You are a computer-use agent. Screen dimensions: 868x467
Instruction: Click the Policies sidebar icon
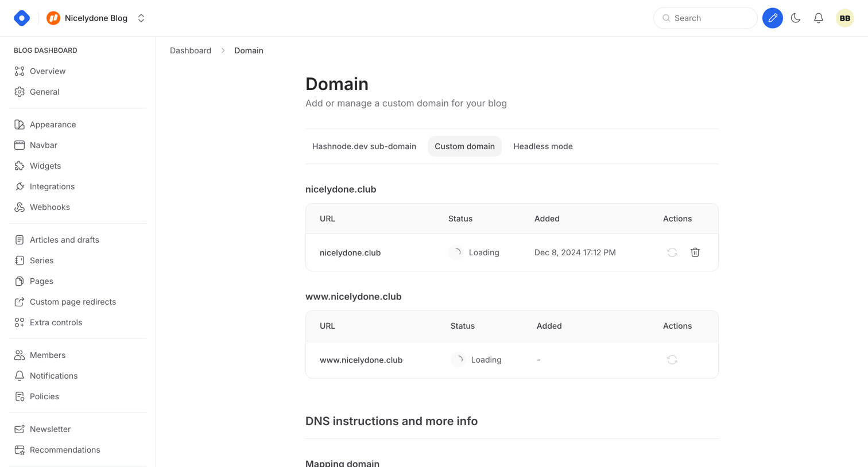(20, 396)
